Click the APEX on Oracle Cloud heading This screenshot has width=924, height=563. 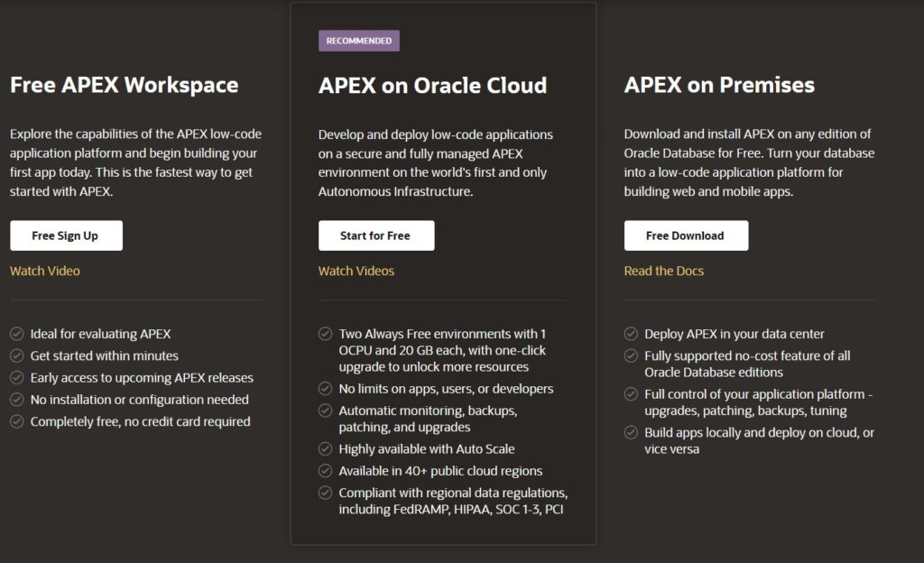[432, 86]
